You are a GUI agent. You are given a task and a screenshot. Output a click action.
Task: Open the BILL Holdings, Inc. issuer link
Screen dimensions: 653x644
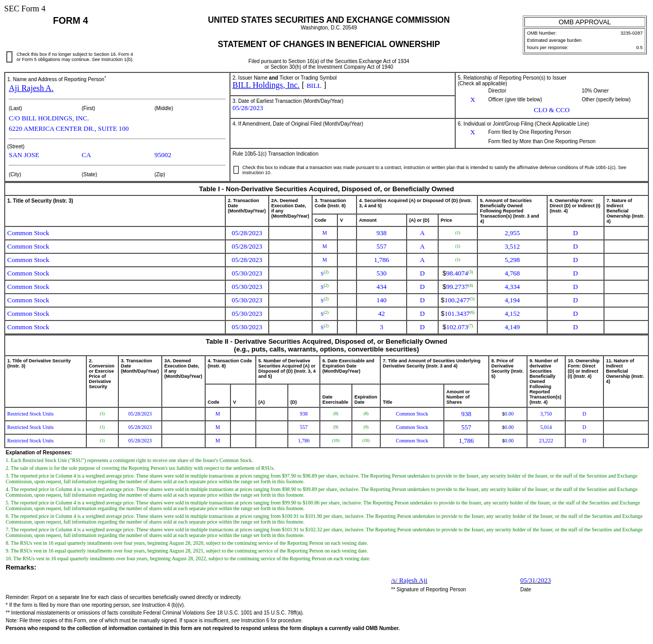[266, 85]
